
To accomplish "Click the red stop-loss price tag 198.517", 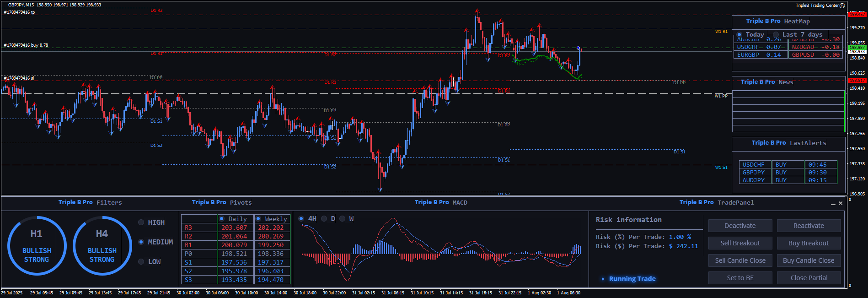I will (x=857, y=81).
